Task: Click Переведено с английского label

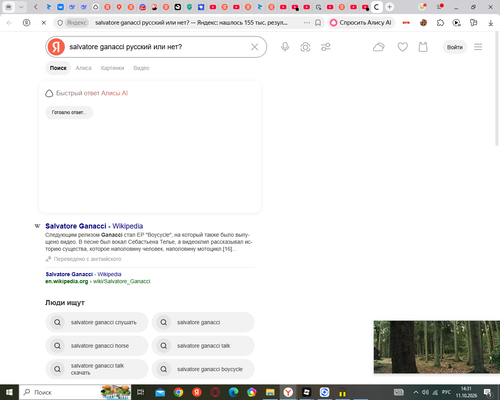Action: [87, 259]
